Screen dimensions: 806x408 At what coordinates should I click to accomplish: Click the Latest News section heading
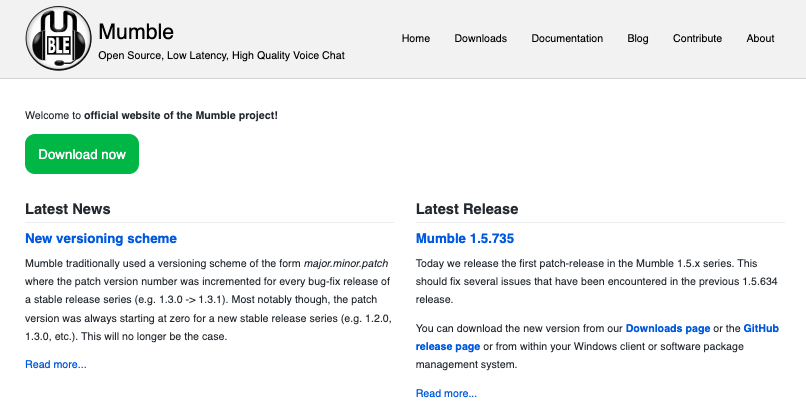(68, 209)
